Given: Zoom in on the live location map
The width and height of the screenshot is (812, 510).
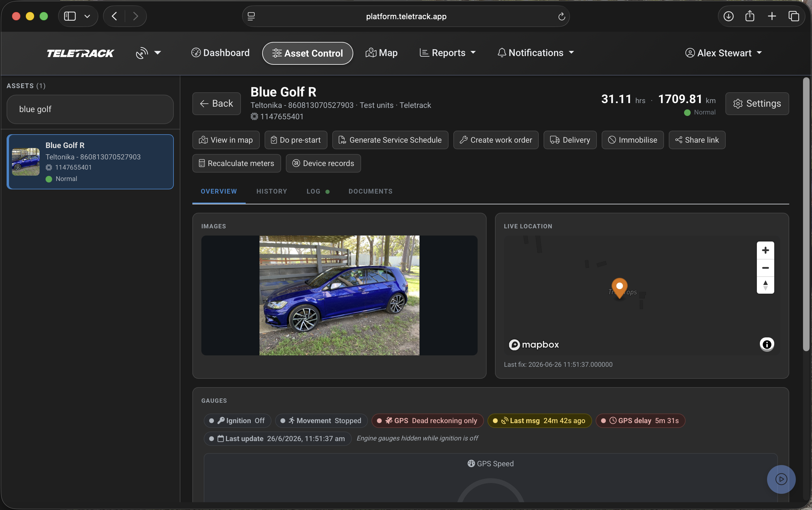Looking at the screenshot, I should point(765,250).
